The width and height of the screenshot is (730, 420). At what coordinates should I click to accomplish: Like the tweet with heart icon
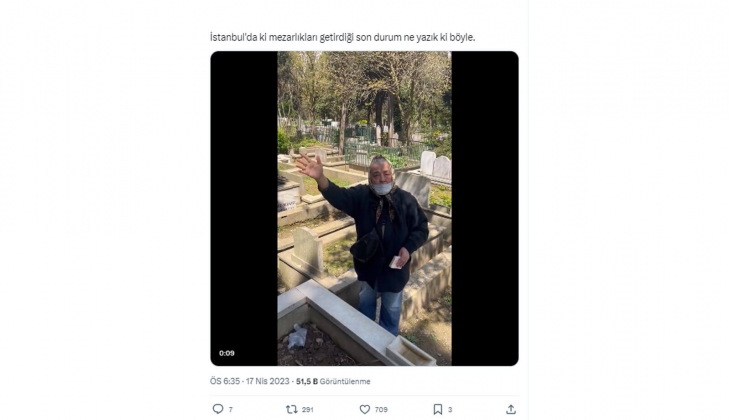pos(365,409)
